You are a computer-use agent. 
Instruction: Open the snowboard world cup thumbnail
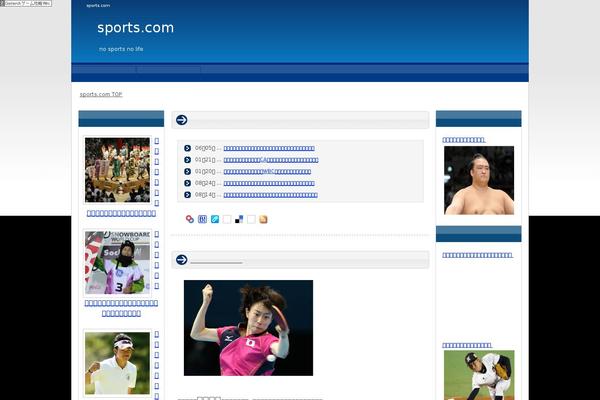tap(117, 263)
